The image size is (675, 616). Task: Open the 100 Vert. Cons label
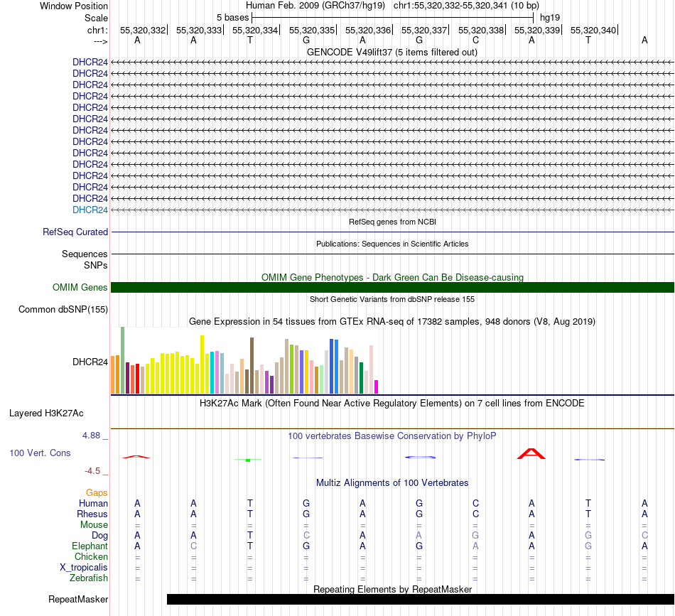pyautogui.click(x=40, y=453)
